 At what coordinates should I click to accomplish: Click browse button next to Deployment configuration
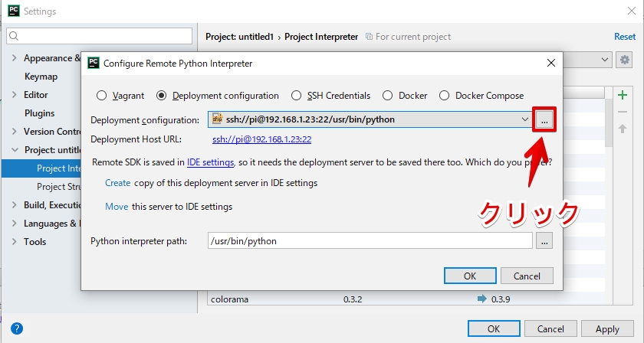544,119
